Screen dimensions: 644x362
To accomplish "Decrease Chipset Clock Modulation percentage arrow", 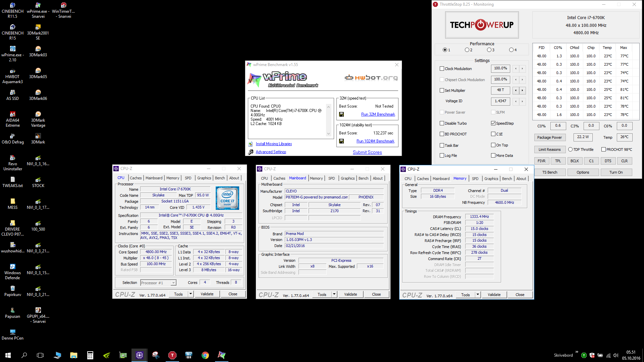I will [516, 80].
